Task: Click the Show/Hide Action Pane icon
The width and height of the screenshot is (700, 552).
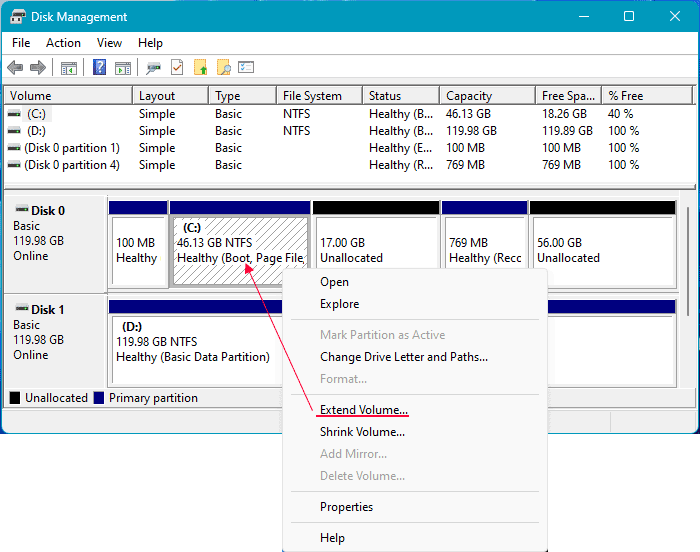Action: click(x=123, y=68)
